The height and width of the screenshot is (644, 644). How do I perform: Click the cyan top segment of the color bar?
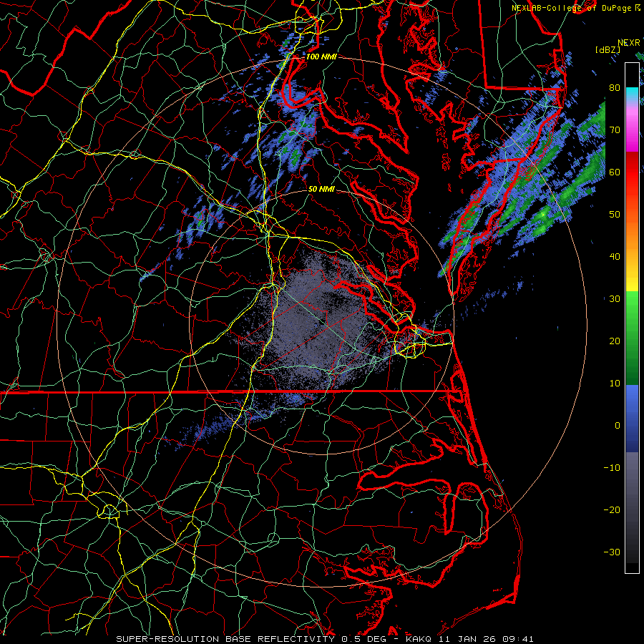tap(632, 94)
